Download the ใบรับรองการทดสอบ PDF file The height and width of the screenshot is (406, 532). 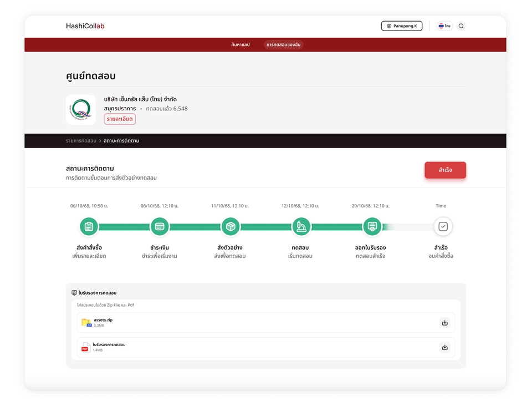pyautogui.click(x=444, y=347)
